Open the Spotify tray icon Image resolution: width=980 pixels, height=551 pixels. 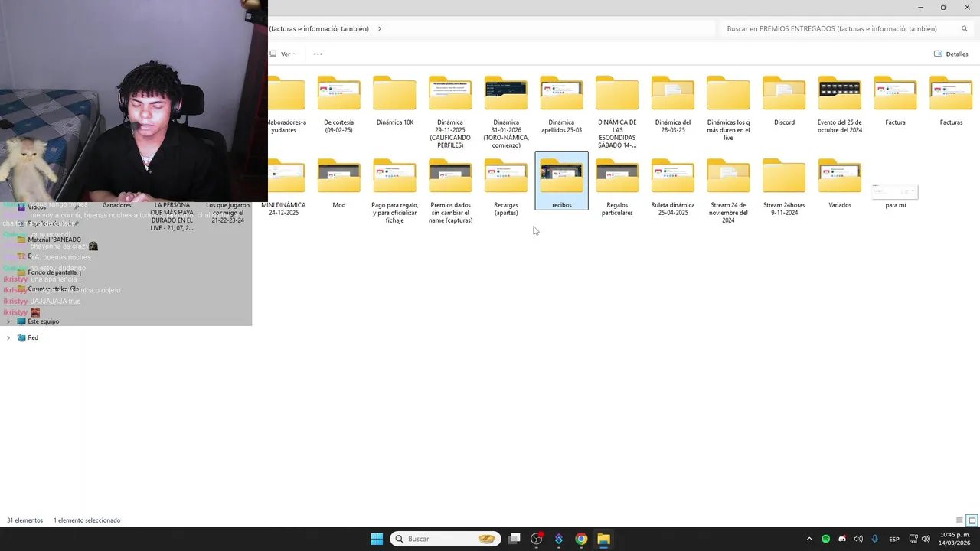click(825, 539)
